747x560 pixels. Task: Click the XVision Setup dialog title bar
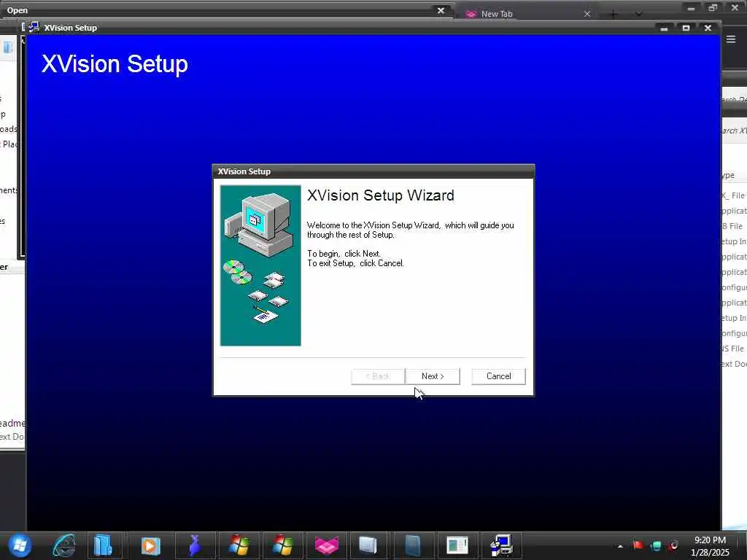click(x=373, y=171)
